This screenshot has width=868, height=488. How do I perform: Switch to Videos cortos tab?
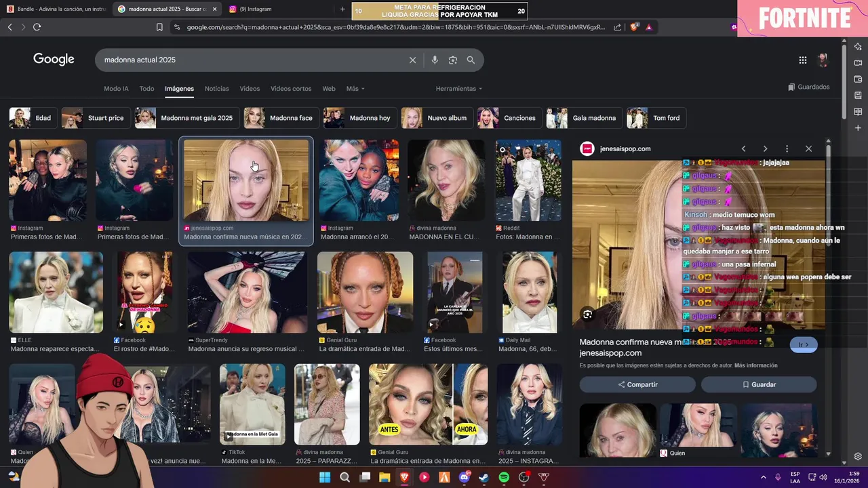291,89
